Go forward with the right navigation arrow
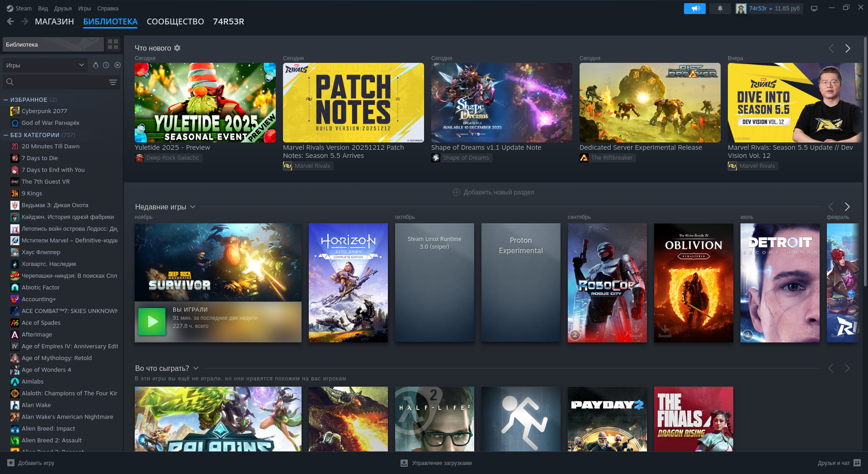This screenshot has width=868, height=474. [25, 21]
